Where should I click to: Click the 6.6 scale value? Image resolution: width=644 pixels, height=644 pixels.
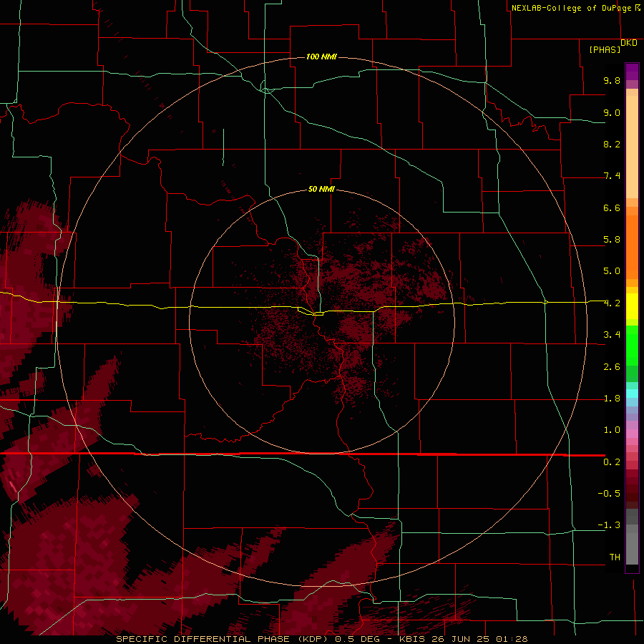[612, 208]
